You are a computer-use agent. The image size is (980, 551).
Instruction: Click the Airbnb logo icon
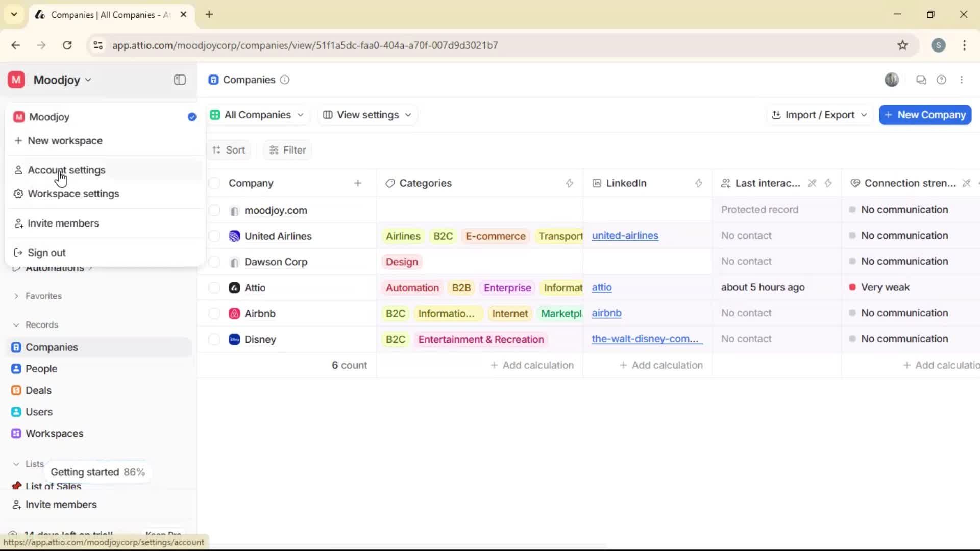(x=234, y=314)
